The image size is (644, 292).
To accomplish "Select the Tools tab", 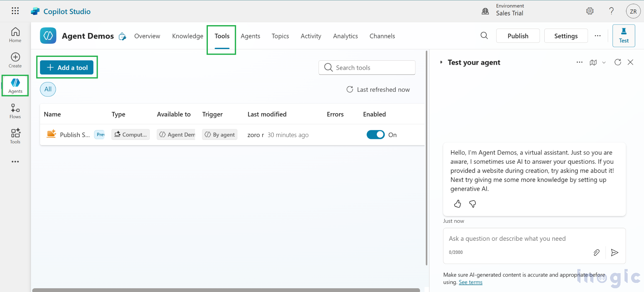I will [222, 36].
